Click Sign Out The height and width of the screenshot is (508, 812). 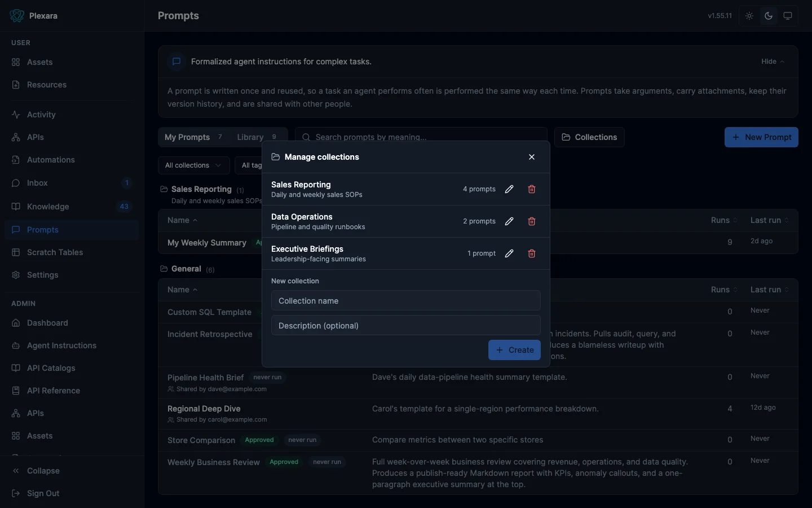coord(72,493)
